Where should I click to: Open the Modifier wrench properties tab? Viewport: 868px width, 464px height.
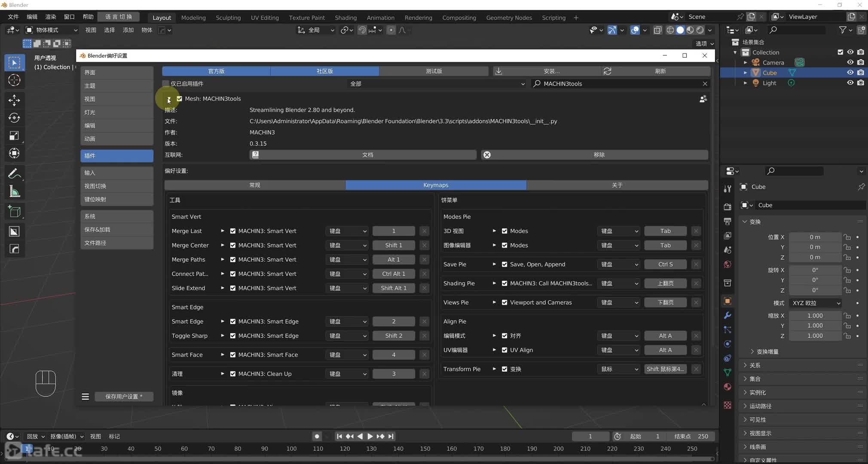(x=727, y=315)
